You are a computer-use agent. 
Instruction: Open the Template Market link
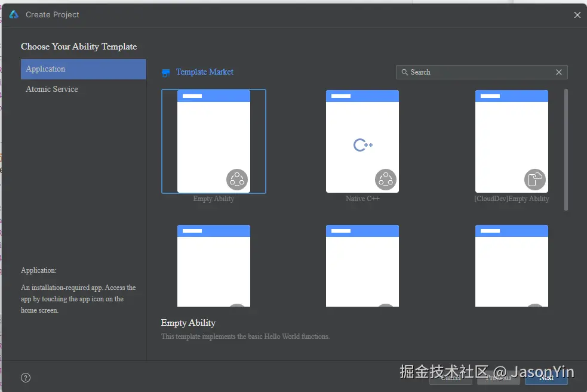pyautogui.click(x=204, y=72)
